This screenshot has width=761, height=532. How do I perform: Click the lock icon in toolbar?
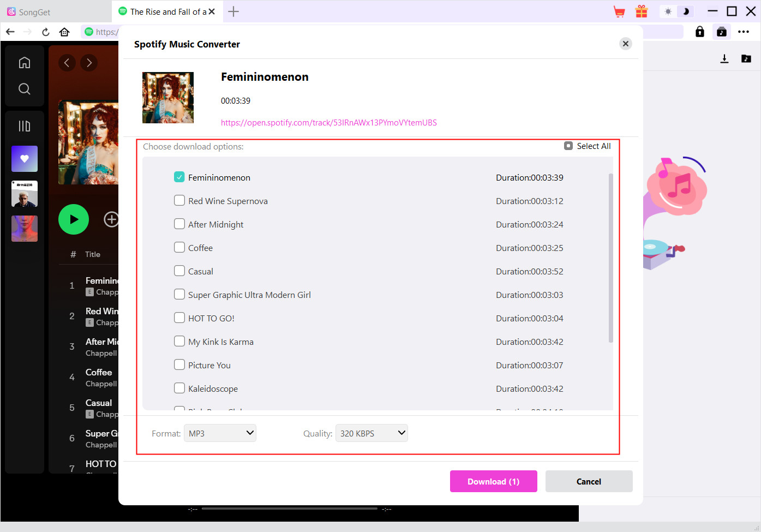700,32
